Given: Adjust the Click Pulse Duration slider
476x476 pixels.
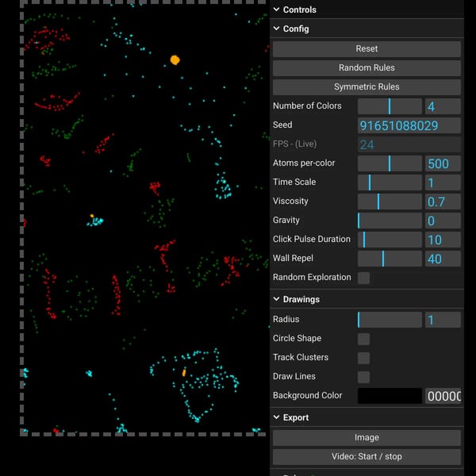Looking at the screenshot, I should [x=390, y=240].
